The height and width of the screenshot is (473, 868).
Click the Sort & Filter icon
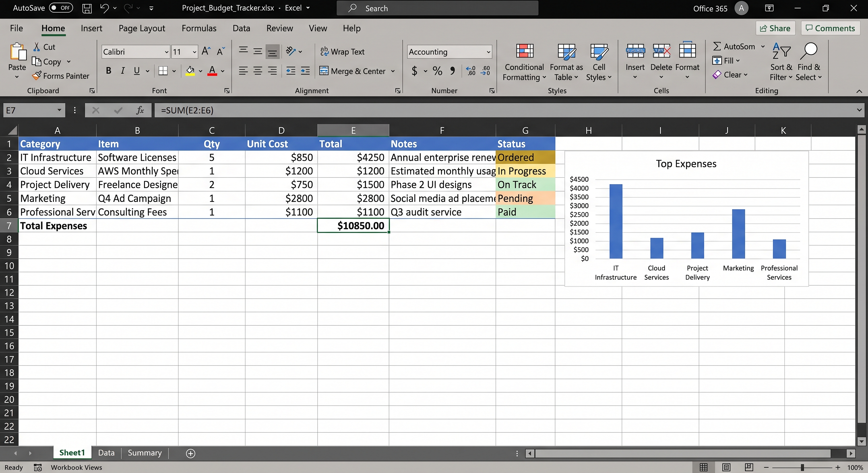[781, 51]
